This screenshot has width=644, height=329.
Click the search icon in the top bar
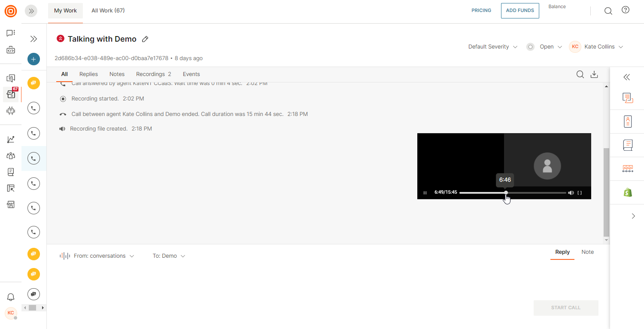(608, 11)
